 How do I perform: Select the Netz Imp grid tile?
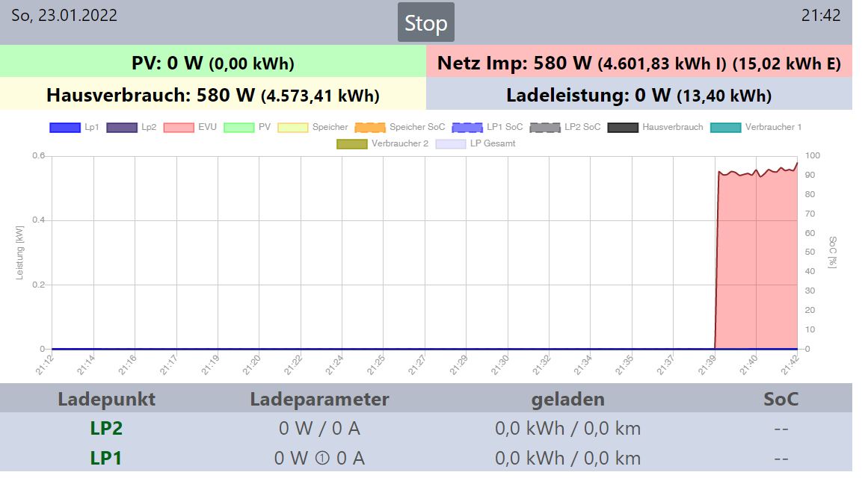(638, 63)
